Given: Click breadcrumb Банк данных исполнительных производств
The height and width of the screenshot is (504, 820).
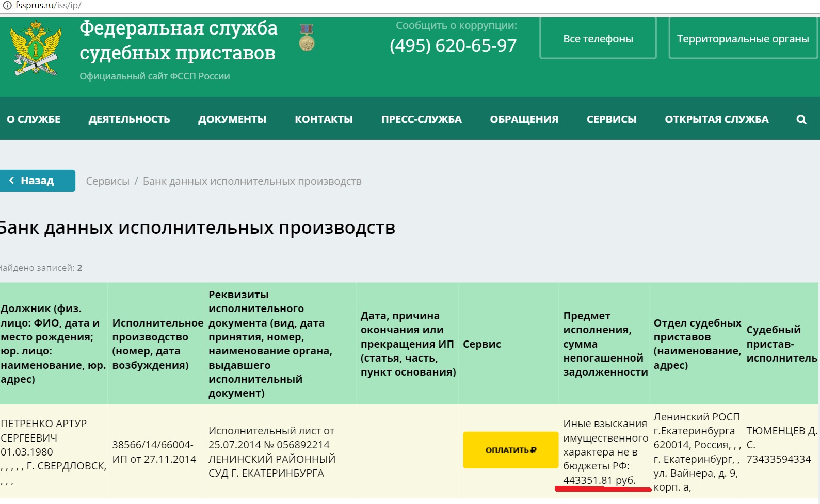Looking at the screenshot, I should click(252, 181).
